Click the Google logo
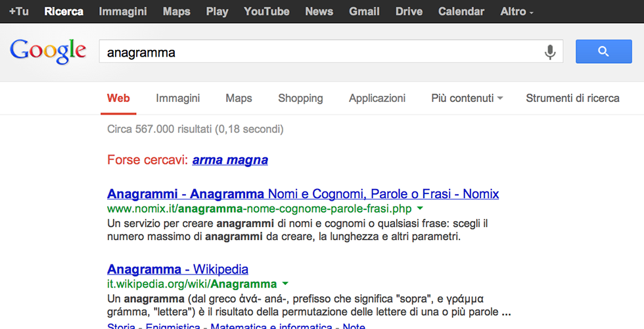 pyautogui.click(x=48, y=52)
